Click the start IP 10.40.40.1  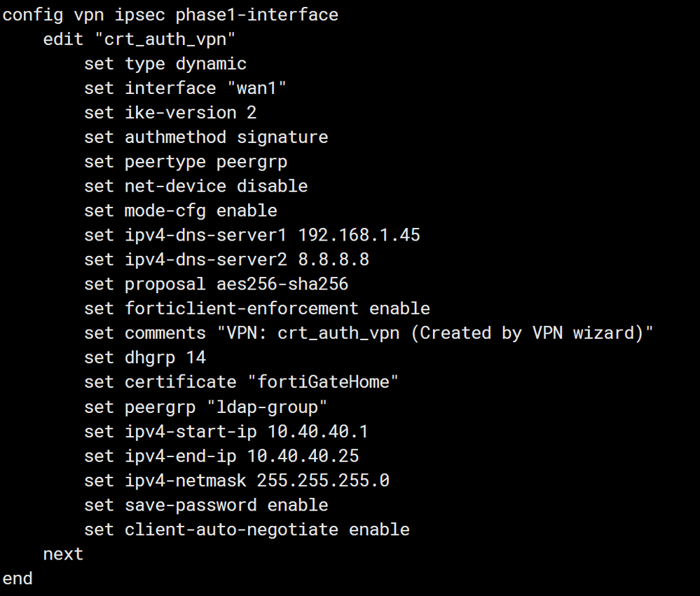pos(308,432)
